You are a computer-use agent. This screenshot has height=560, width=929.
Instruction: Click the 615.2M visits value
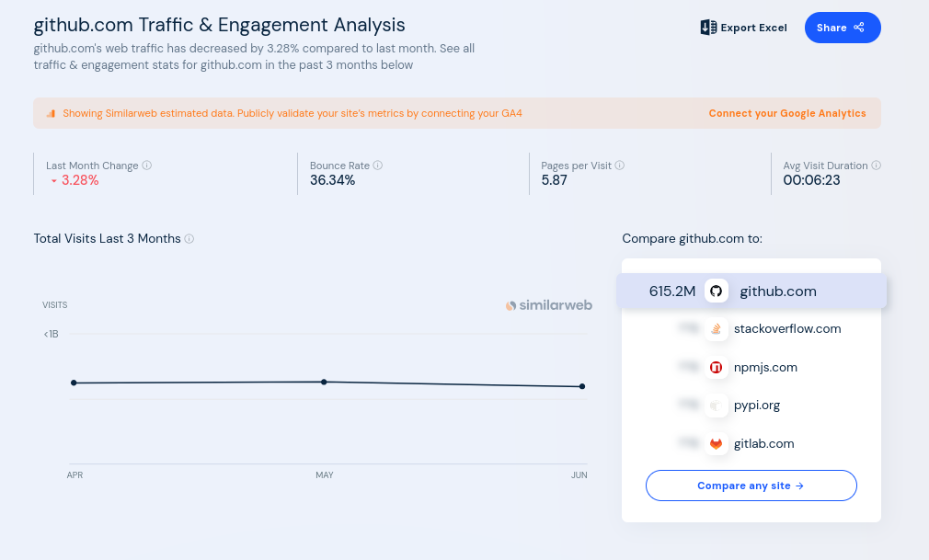tap(671, 291)
